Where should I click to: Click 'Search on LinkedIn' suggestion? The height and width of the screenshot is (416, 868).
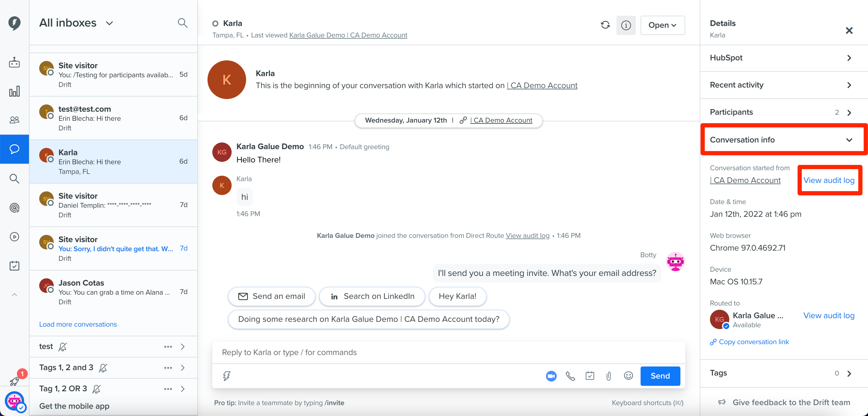pos(372,296)
